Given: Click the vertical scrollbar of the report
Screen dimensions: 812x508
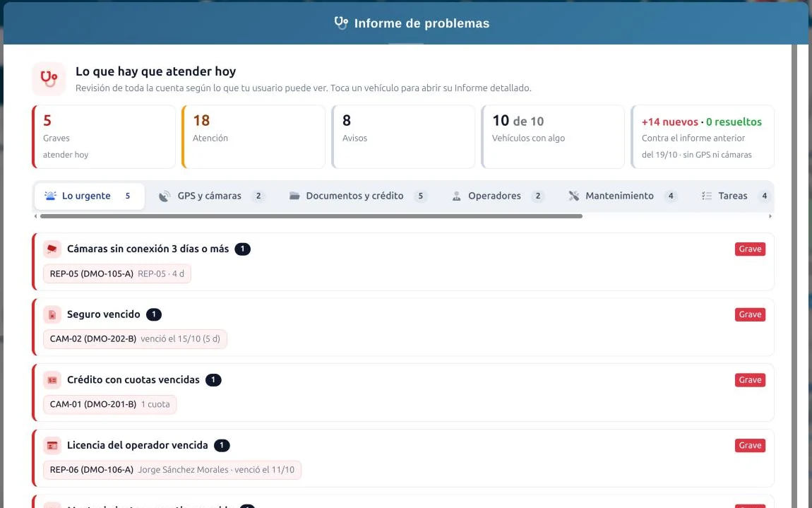Looking at the screenshot, I should 794,276.
